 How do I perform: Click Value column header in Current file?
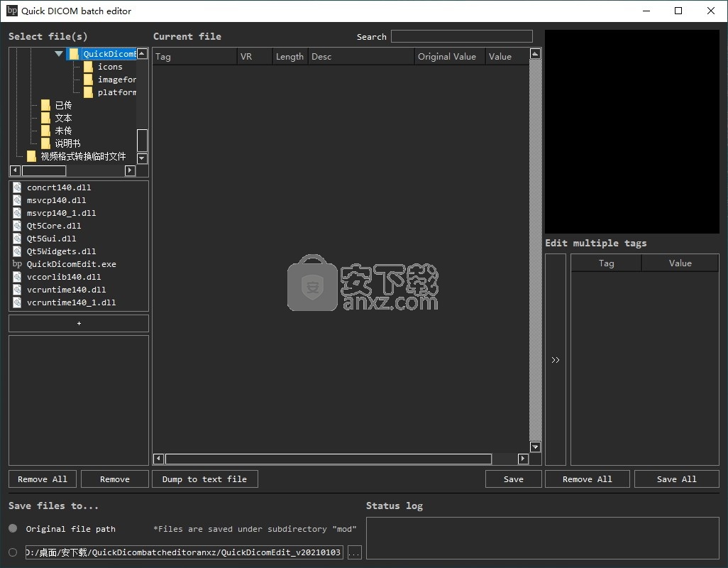(507, 57)
